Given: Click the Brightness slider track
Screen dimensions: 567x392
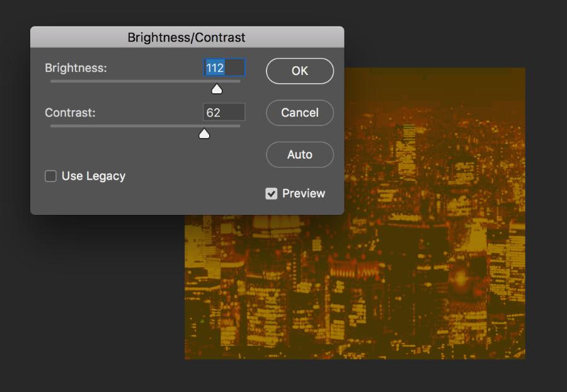Looking at the screenshot, I should pyautogui.click(x=126, y=81).
